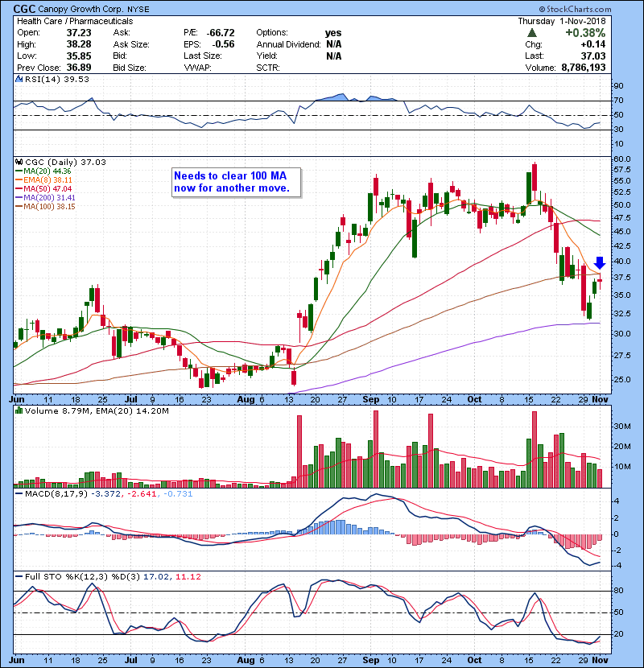
Task: Click the stochastic %K value 17.02
Action: tap(156, 576)
